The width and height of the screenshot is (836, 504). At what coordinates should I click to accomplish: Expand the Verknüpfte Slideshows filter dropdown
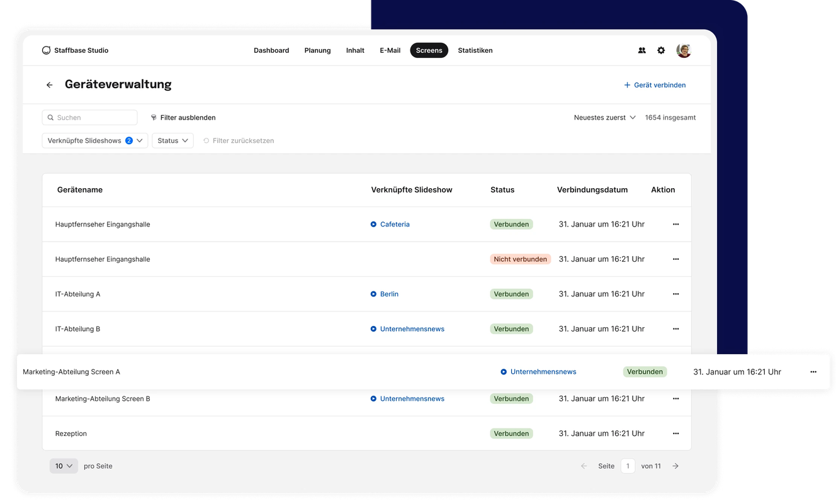coord(94,140)
